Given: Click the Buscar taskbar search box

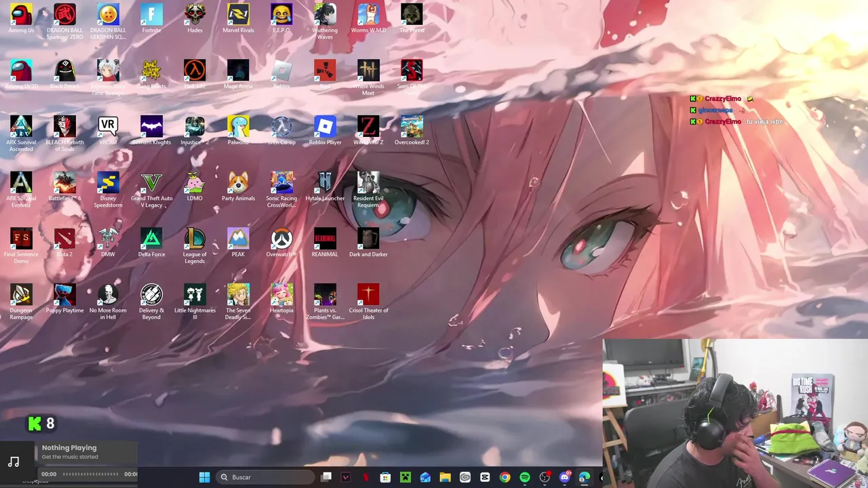Looking at the screenshot, I should pyautogui.click(x=266, y=477).
